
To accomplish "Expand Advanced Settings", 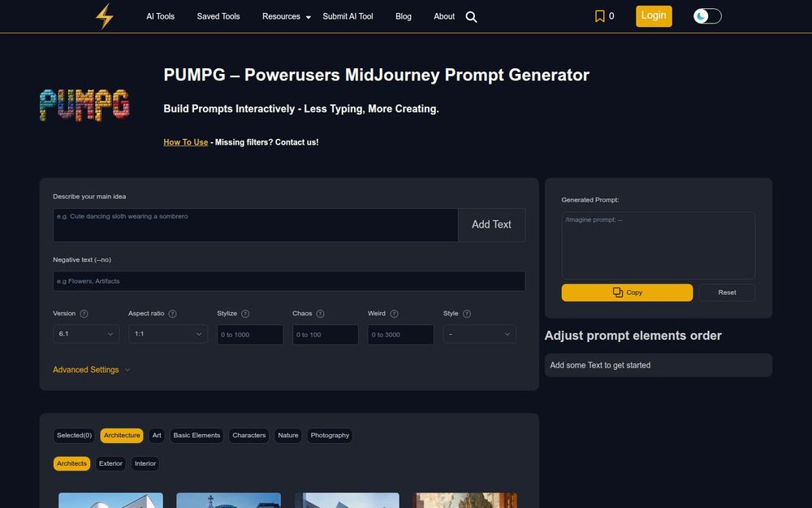I will [x=91, y=370].
